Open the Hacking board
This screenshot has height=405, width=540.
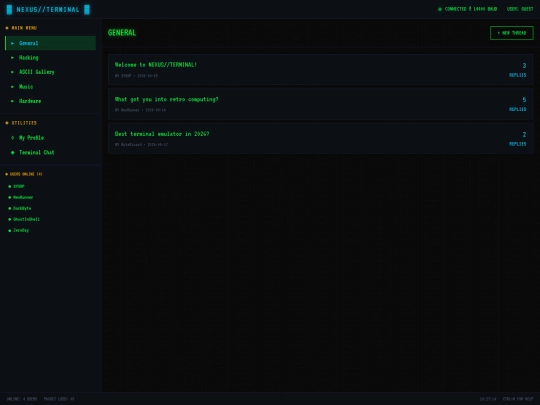[51, 58]
